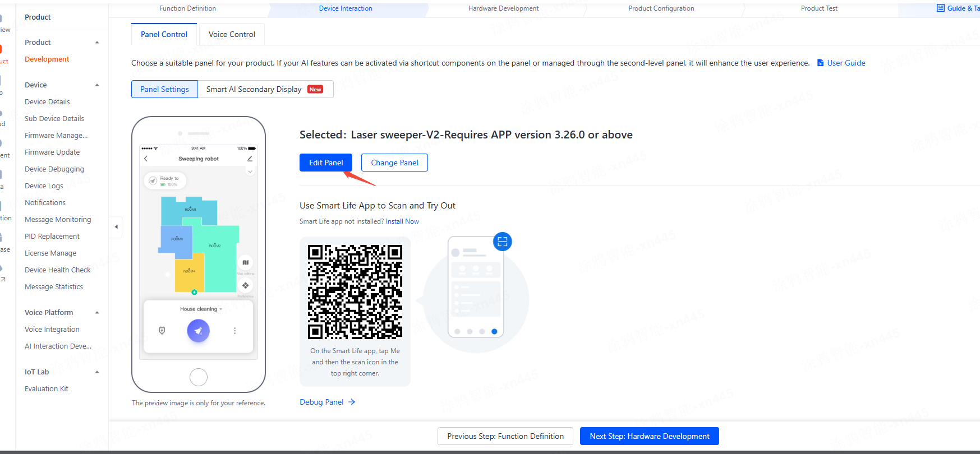Click the charging dock icon in preview
This screenshot has width=980, height=454.
pos(162,331)
